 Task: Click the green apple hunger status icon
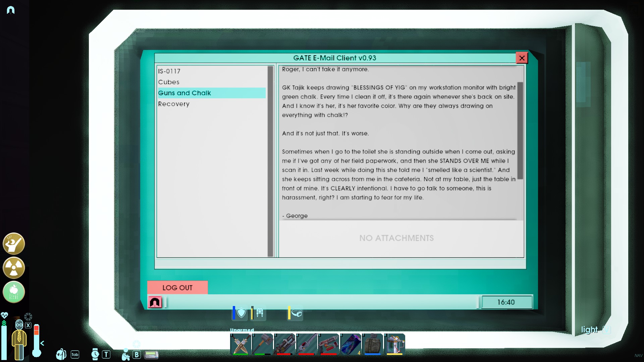(x=14, y=292)
